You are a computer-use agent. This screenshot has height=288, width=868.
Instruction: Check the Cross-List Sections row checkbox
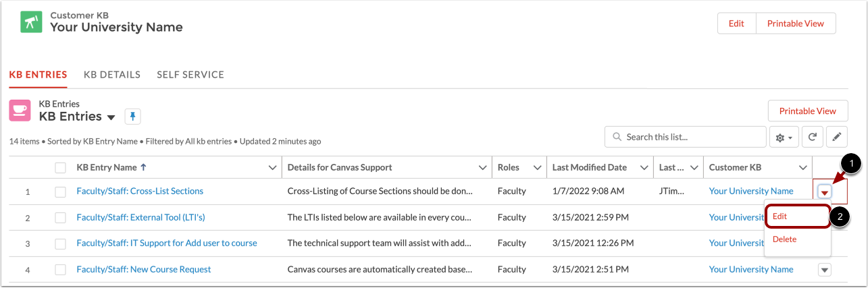point(61,192)
